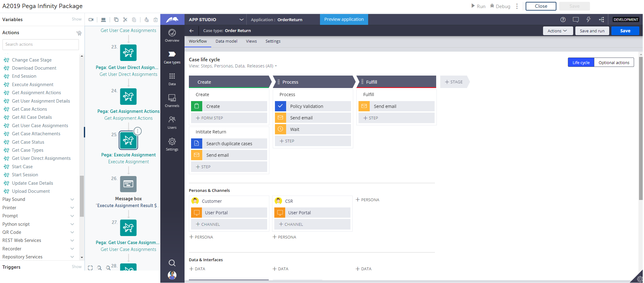Open the chat bubble icon in Pega header
The image size is (644, 283).
[x=576, y=20]
